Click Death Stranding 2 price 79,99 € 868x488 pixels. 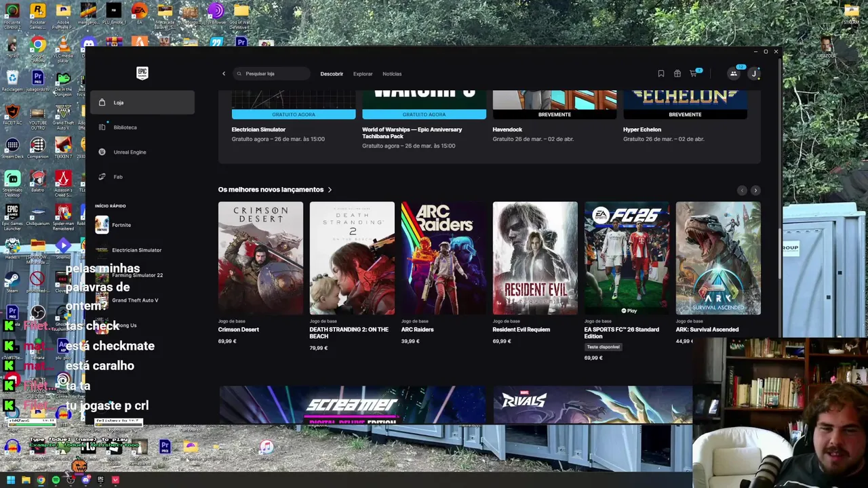pos(319,348)
